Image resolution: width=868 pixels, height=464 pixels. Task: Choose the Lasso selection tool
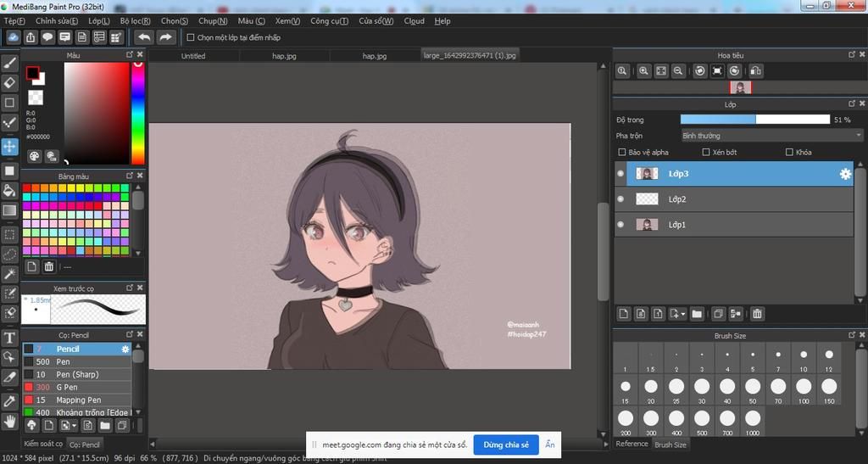click(10, 254)
